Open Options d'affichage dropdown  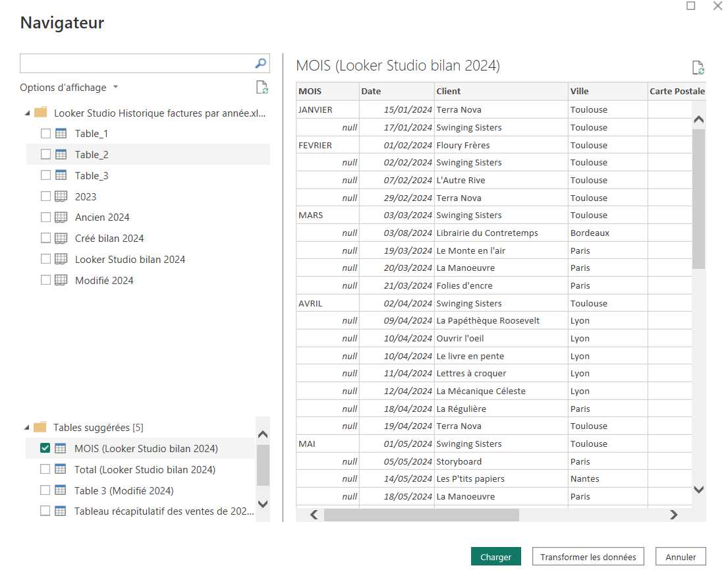(69, 88)
